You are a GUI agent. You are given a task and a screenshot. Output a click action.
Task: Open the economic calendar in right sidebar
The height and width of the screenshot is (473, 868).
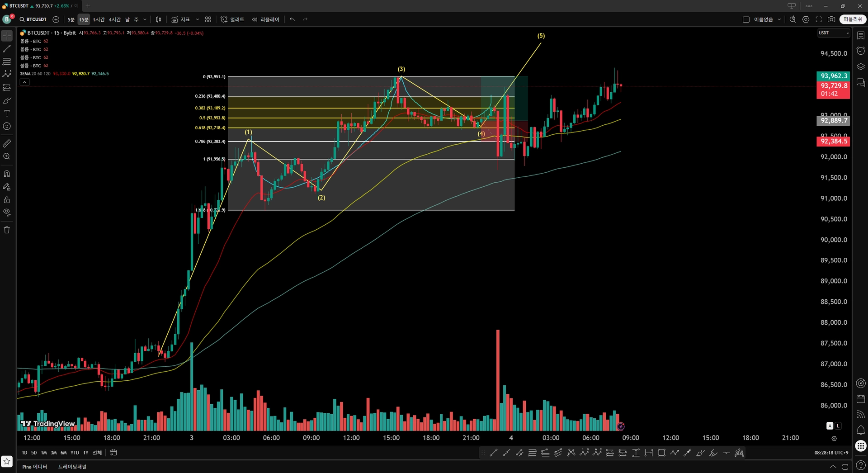click(x=861, y=399)
